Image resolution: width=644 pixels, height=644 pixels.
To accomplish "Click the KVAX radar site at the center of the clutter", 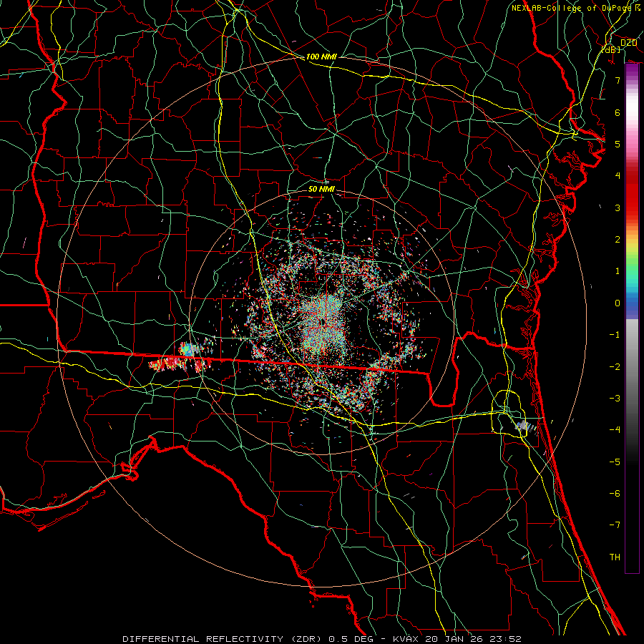I will (324, 322).
